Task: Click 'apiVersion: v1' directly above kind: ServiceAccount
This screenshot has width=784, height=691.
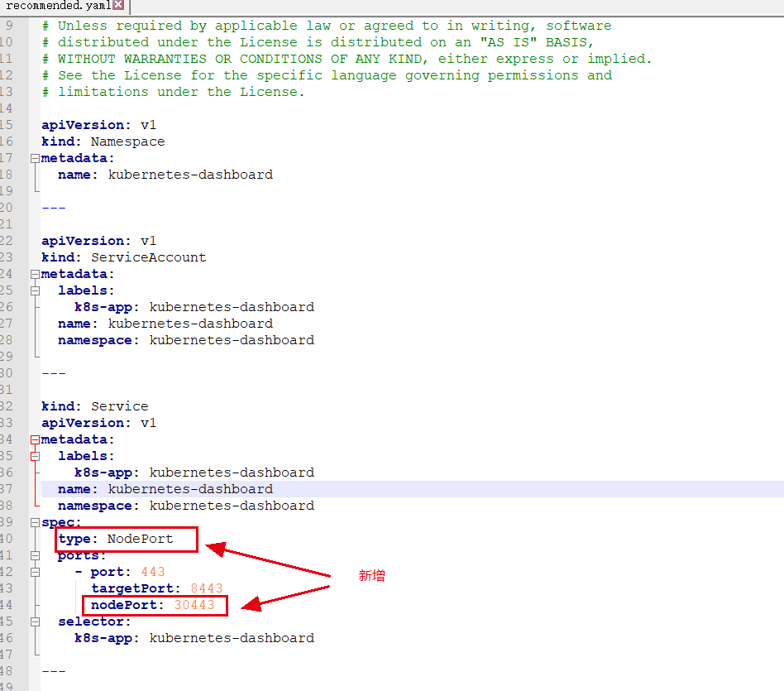Action: [99, 241]
